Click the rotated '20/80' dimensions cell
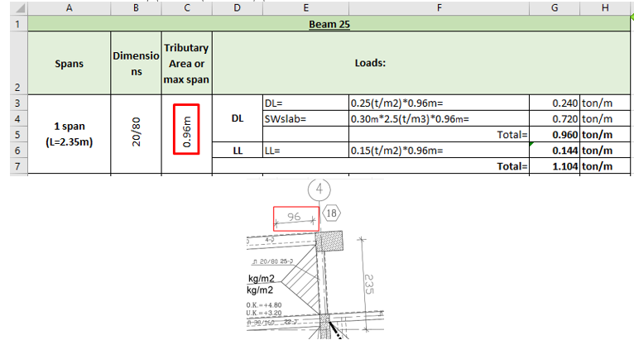 coord(136,134)
